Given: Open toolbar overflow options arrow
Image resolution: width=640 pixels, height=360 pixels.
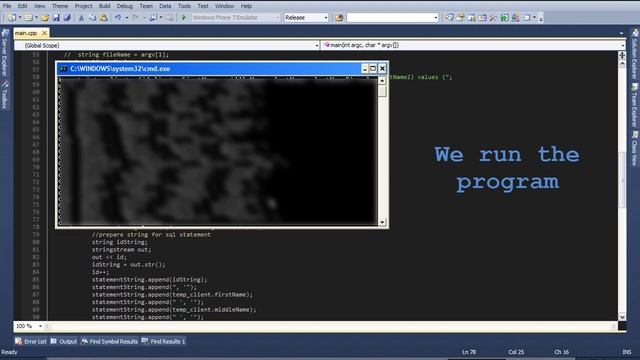Looking at the screenshot, I should [x=541, y=18].
